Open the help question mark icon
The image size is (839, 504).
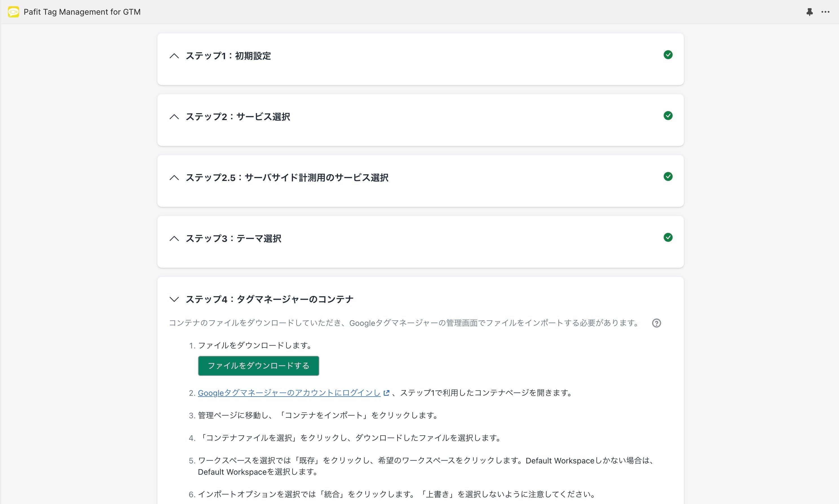(x=656, y=323)
